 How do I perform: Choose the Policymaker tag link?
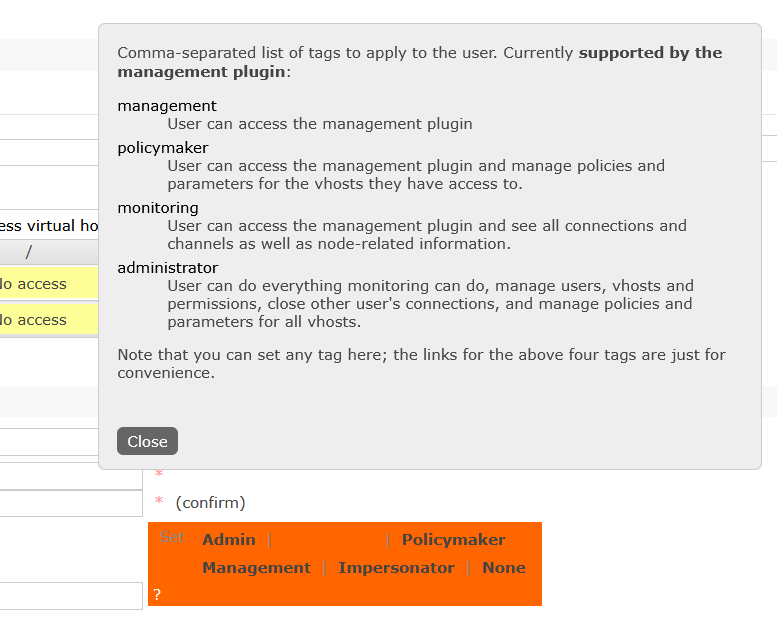pyautogui.click(x=453, y=540)
